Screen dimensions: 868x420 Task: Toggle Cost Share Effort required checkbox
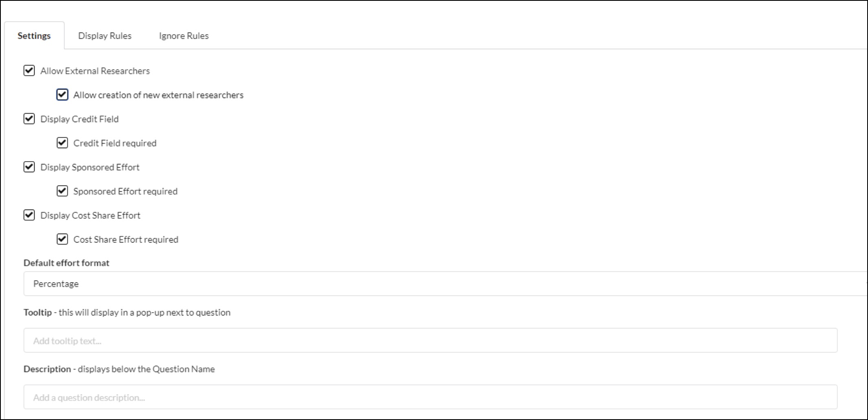[x=62, y=239]
